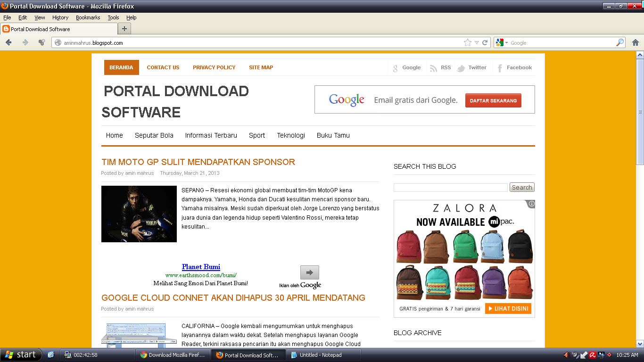Open the GOOGLE CLOUD CONNET post title
The width and height of the screenshot is (644, 362).
pos(233,298)
